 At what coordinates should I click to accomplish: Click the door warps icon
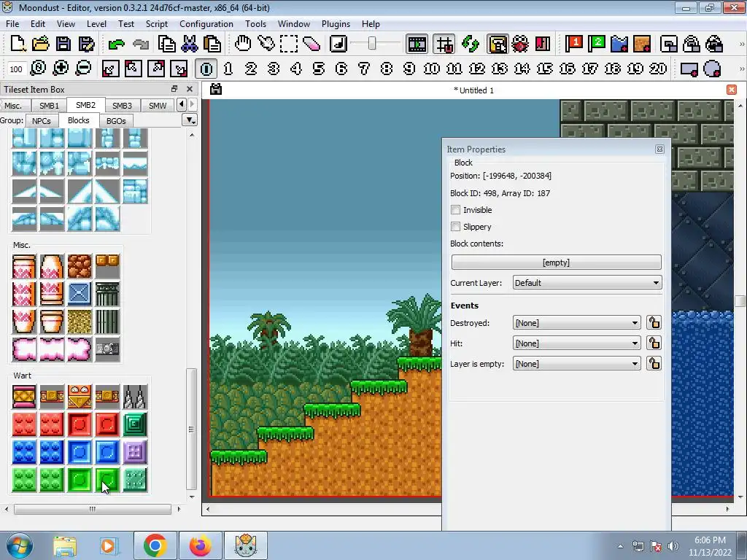pyautogui.click(x=543, y=44)
